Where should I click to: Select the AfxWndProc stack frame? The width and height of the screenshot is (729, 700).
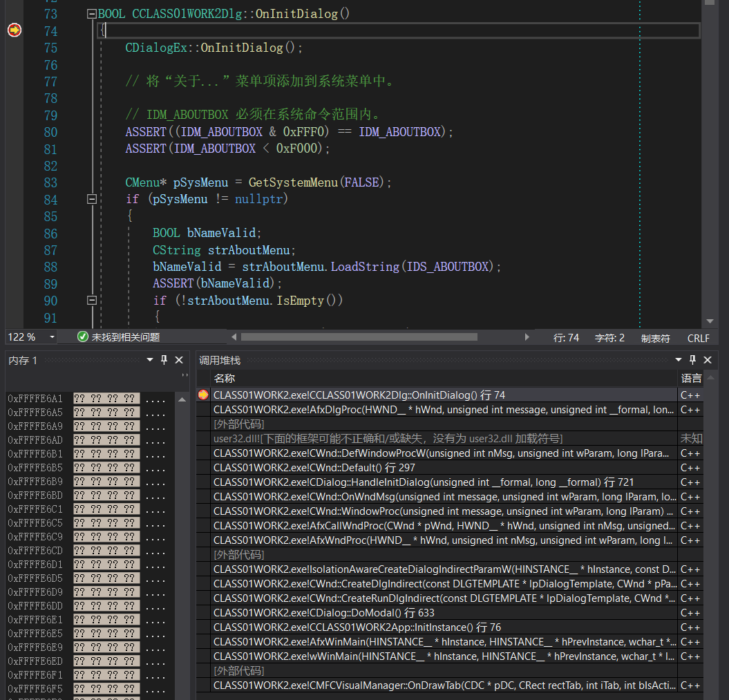(444, 540)
